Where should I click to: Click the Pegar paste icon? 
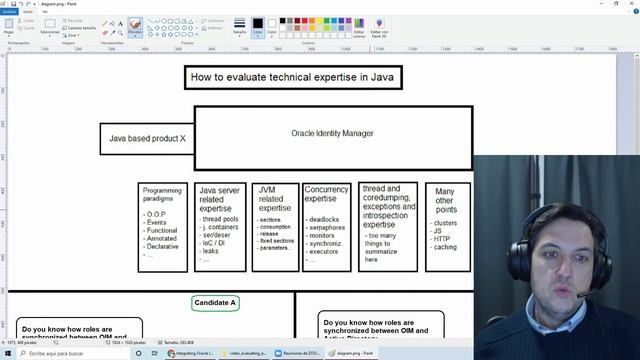(x=9, y=24)
